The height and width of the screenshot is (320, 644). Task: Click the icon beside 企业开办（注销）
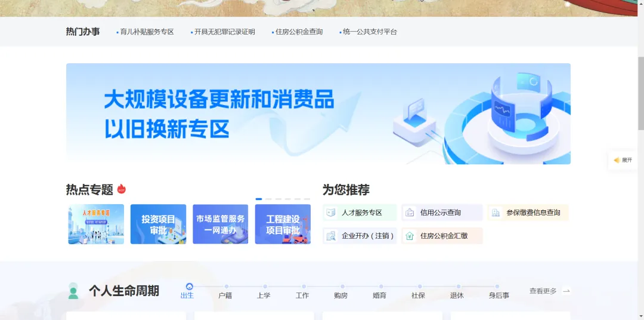330,236
